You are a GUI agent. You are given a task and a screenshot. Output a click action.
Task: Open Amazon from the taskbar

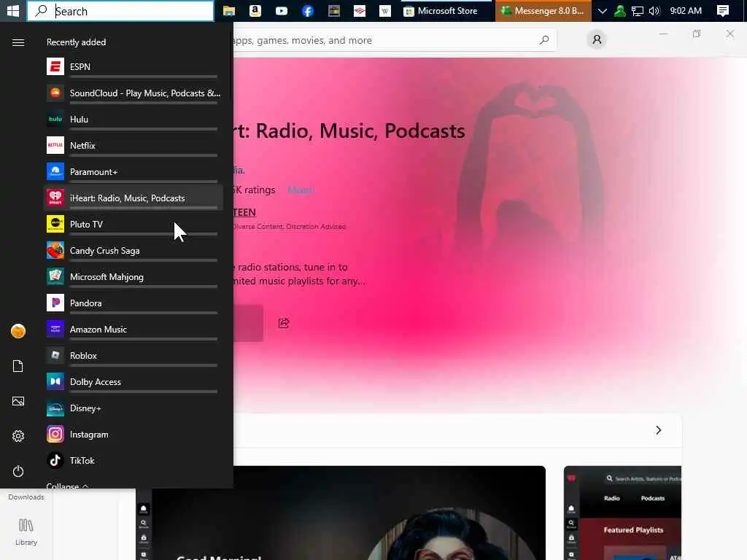tap(255, 11)
